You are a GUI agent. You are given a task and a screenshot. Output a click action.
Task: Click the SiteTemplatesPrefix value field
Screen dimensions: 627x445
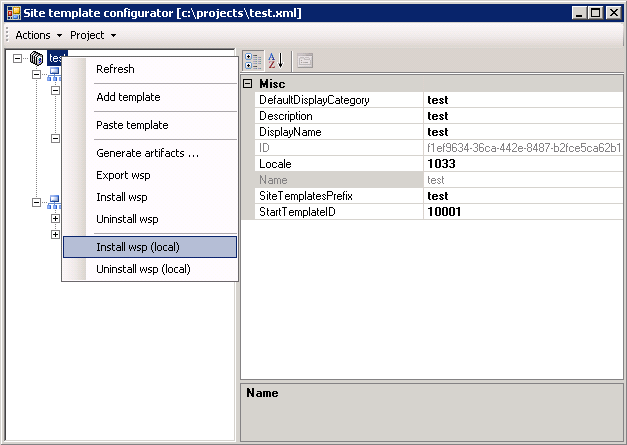click(x=523, y=196)
